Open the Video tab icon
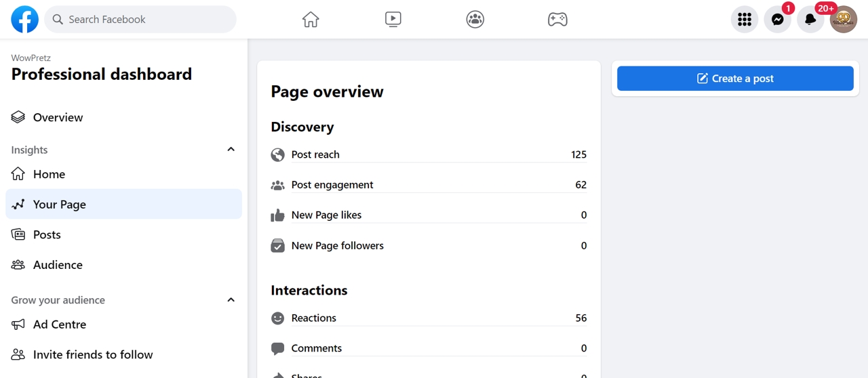Viewport: 868px width, 378px height. pyautogui.click(x=393, y=20)
